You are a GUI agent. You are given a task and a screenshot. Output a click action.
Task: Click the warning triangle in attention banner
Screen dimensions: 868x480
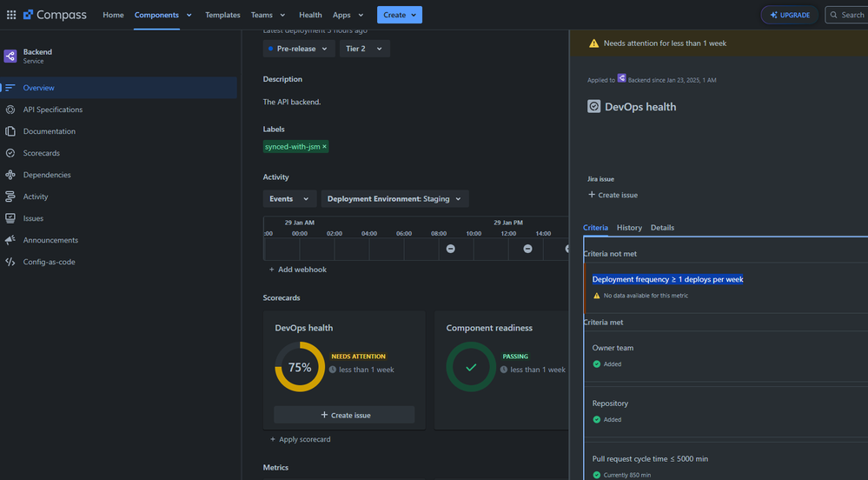[593, 43]
